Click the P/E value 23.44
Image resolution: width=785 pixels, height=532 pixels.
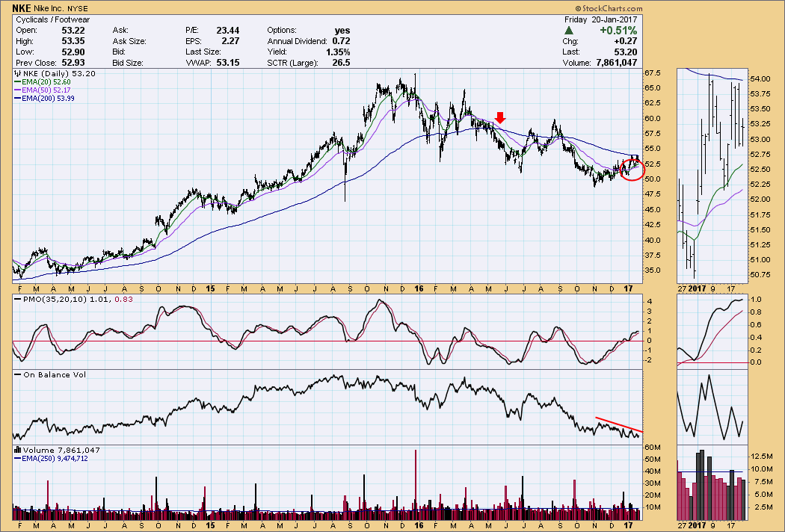click(x=228, y=31)
